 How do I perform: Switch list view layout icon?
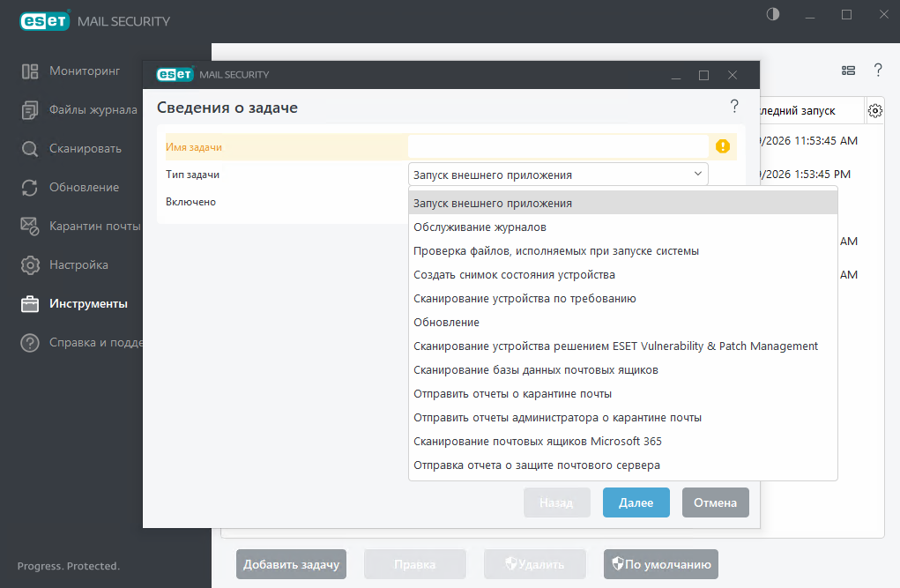pos(848,71)
